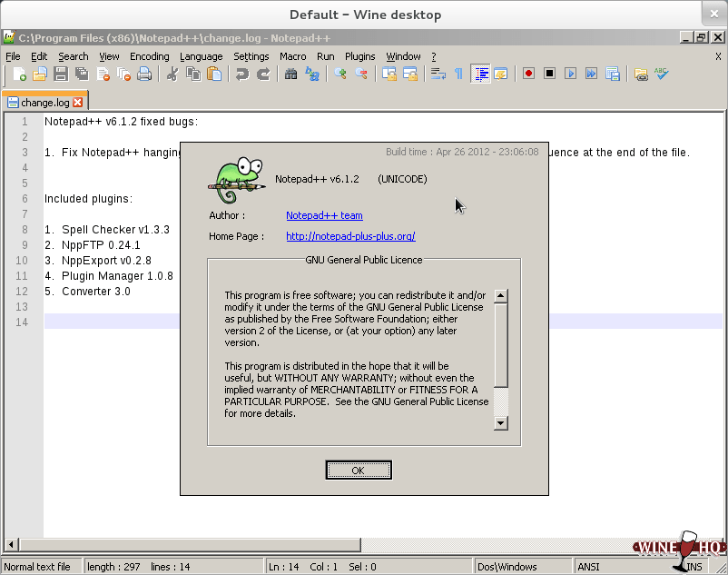Click the licence text scroll up arrow
The height and width of the screenshot is (575, 728).
[500, 296]
